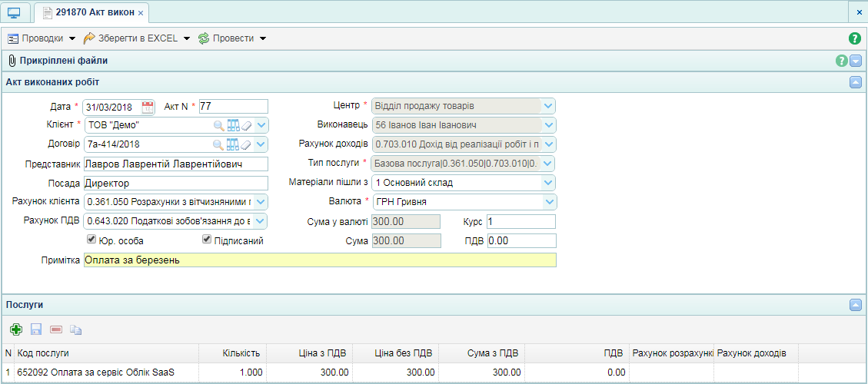Click the Ціна без ПДВ column header
The image size is (868, 384).
pos(396,353)
